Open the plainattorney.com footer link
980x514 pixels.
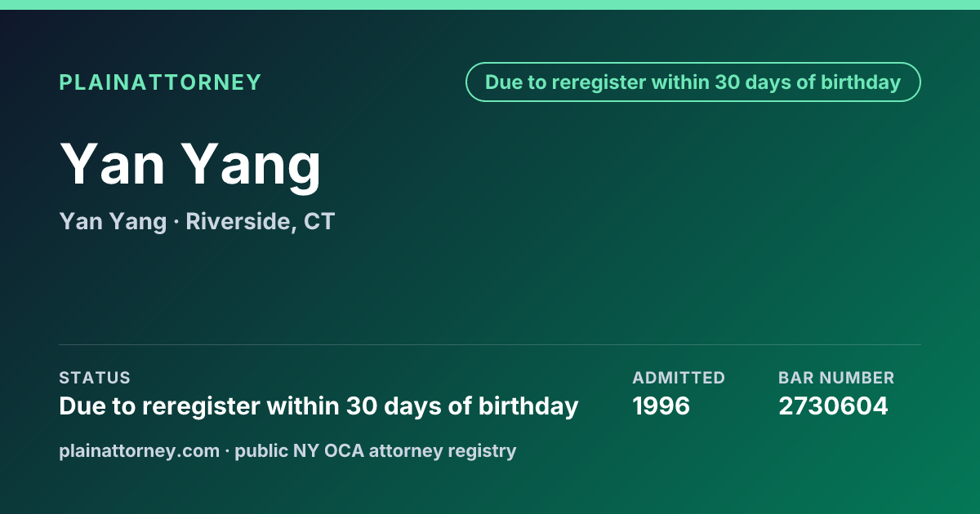(140, 450)
